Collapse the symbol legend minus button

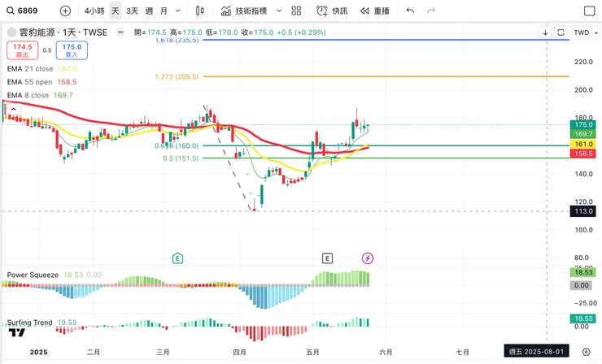(x=120, y=32)
